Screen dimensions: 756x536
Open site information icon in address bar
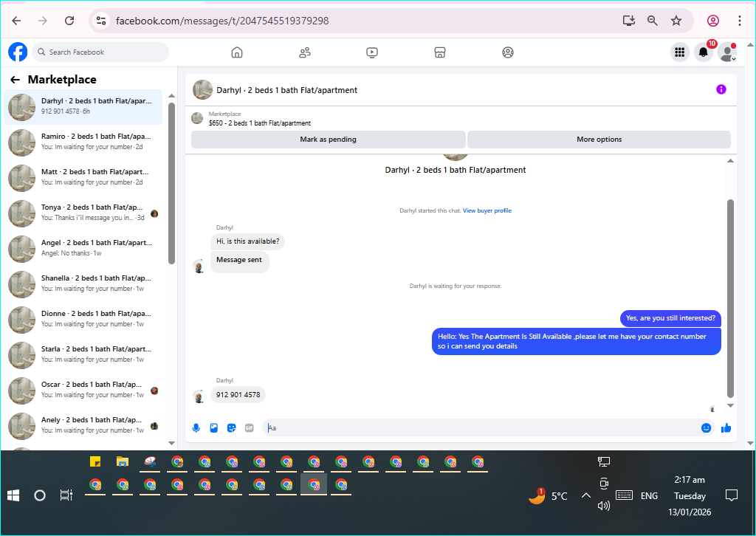tap(100, 21)
